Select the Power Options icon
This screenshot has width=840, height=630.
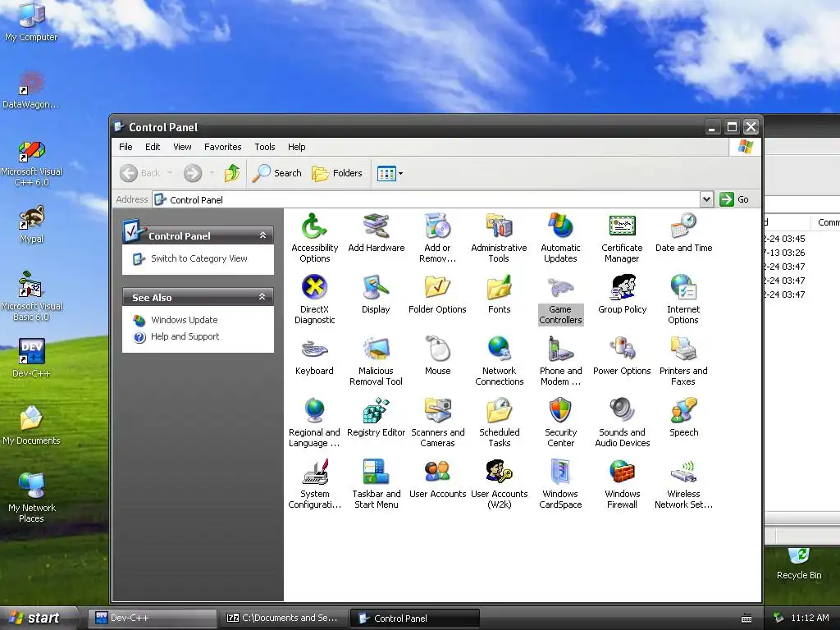click(x=622, y=356)
